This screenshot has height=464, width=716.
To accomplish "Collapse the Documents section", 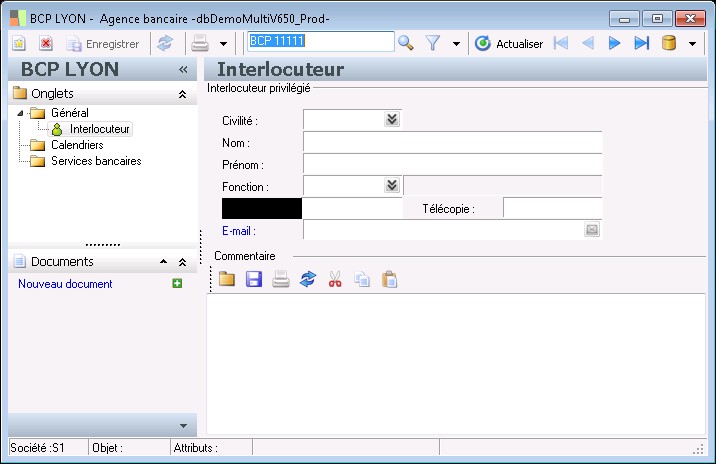I will coord(182,262).
